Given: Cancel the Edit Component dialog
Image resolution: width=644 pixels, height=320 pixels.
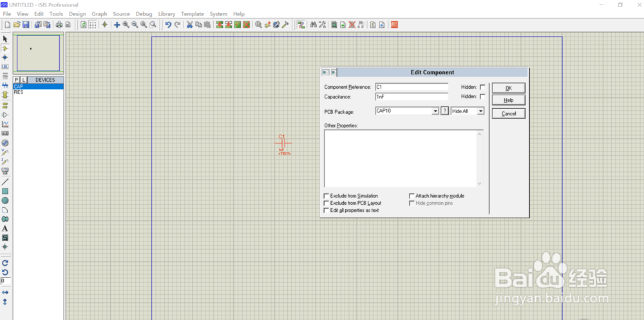Looking at the screenshot, I should pos(509,114).
